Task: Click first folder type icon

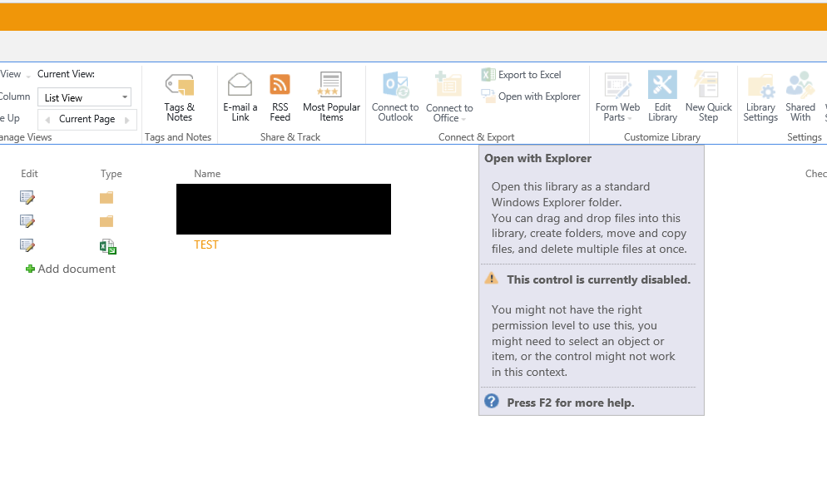Action: coord(106,198)
